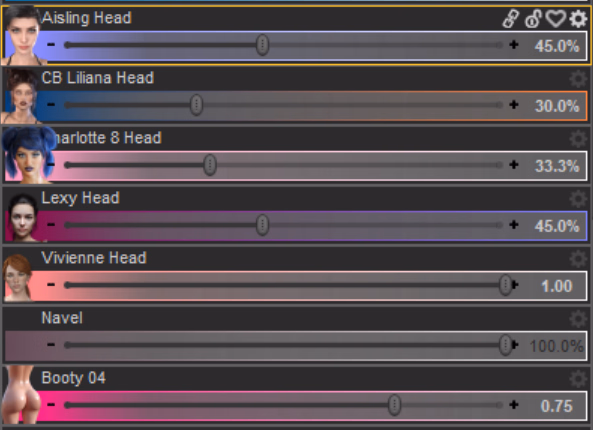Image resolution: width=593 pixels, height=430 pixels.
Task: Open the Navel settings gear
Action: click(578, 319)
